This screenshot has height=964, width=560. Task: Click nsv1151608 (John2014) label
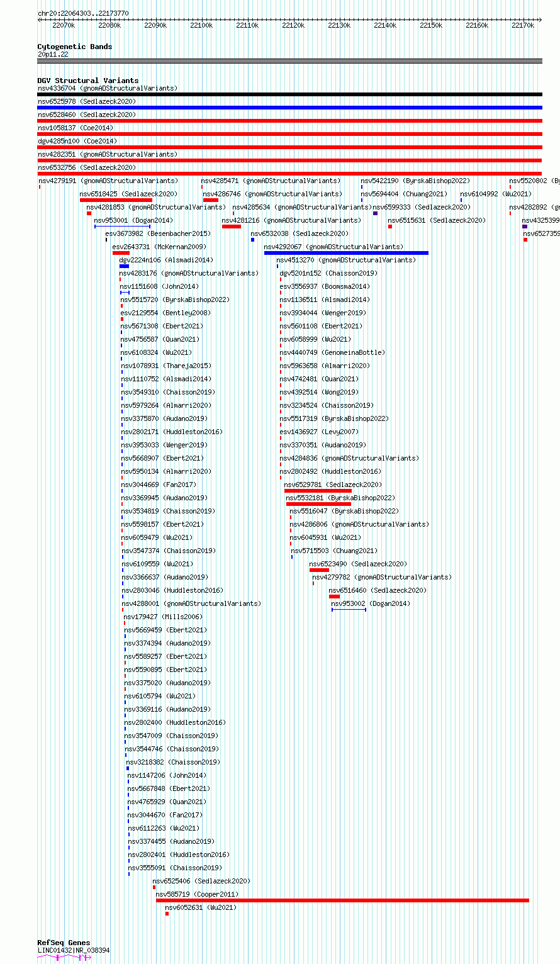coord(159,286)
